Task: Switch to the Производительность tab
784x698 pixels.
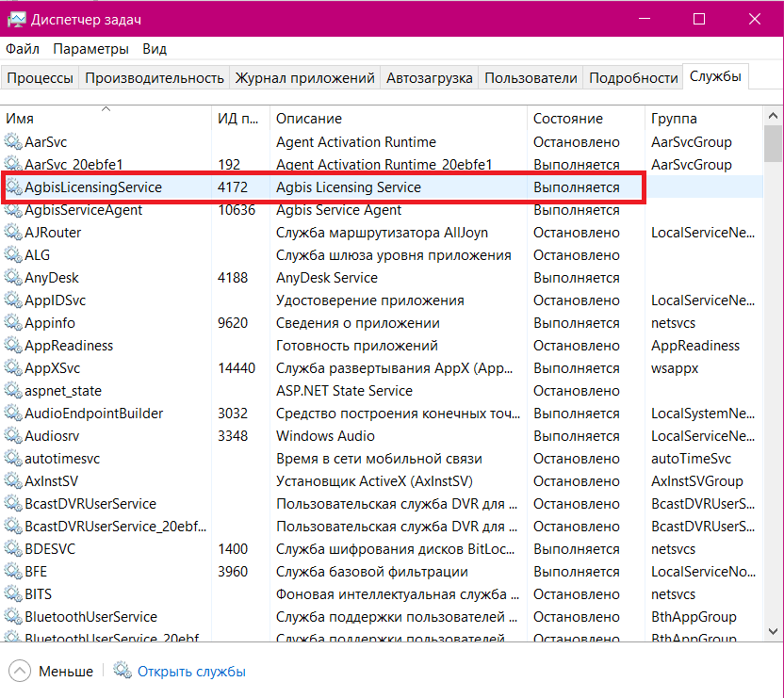Action: 155,78
